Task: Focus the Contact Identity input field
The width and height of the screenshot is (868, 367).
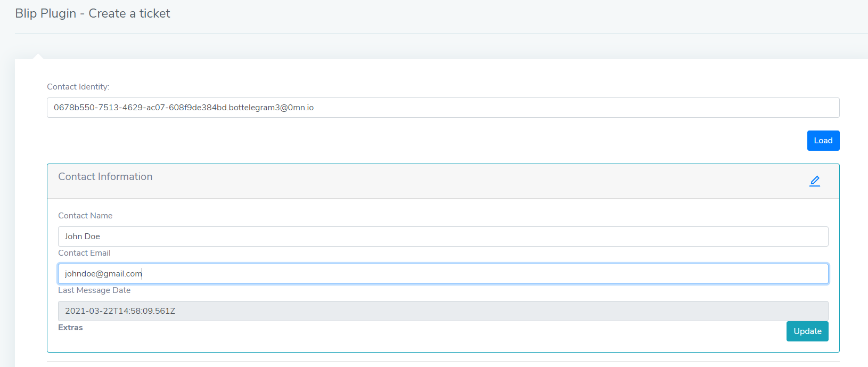Action: pyautogui.click(x=443, y=108)
